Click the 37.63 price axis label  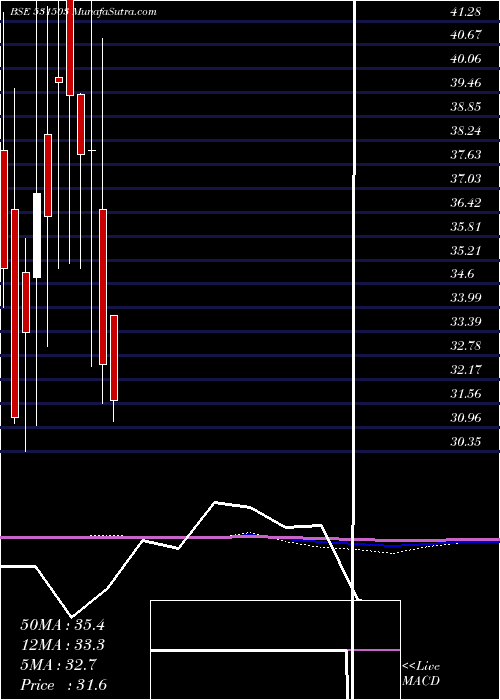click(x=465, y=155)
